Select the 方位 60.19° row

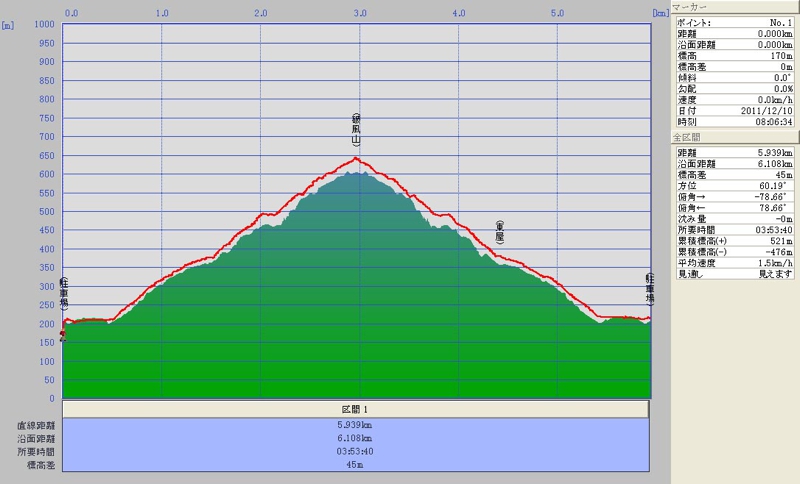734,185
